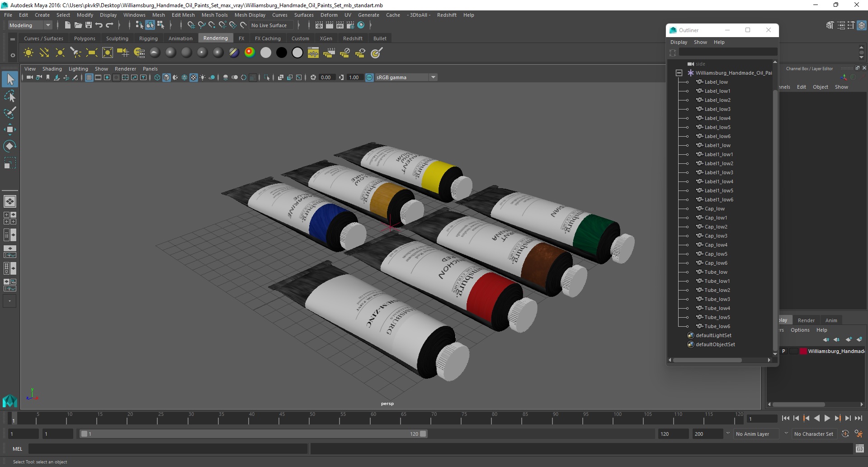Toggle color management sRGB icon

coord(369,77)
